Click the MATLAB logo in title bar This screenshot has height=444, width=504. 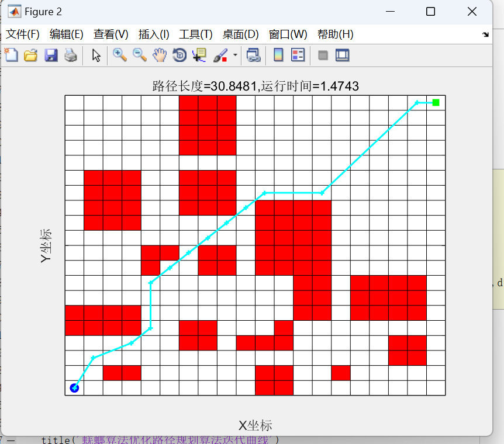15,12
